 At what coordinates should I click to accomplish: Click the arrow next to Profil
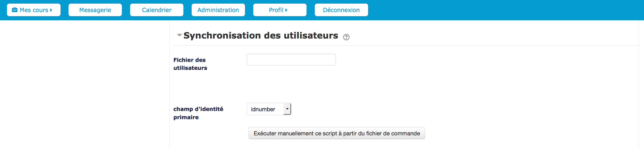[286, 10]
